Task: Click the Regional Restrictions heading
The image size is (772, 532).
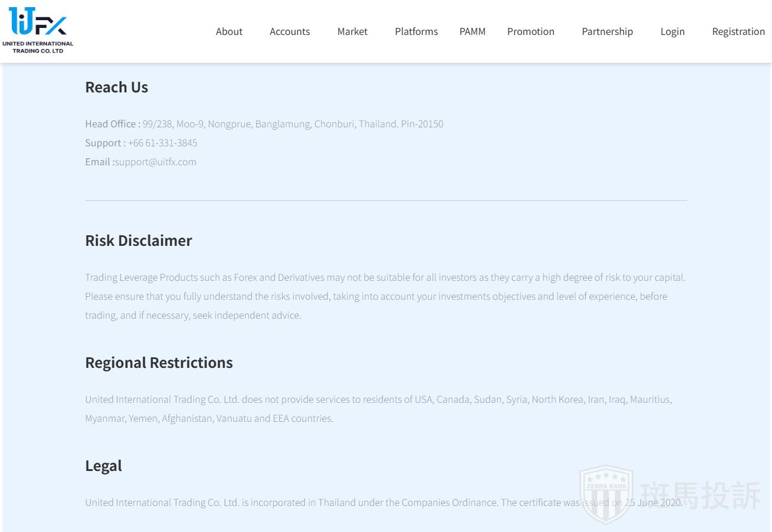Action: coord(159,363)
